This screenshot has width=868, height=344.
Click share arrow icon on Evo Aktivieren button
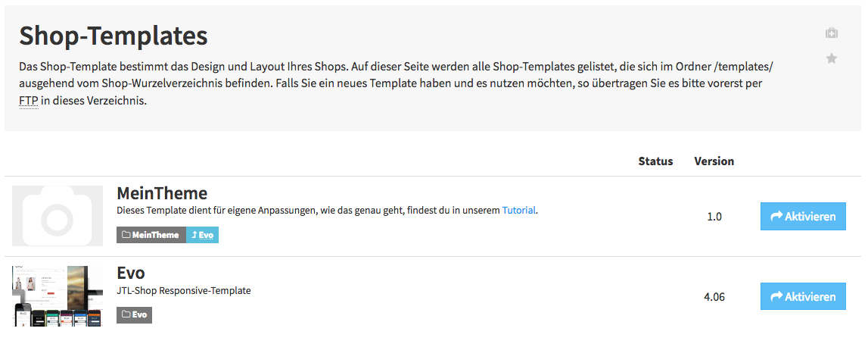coord(776,296)
